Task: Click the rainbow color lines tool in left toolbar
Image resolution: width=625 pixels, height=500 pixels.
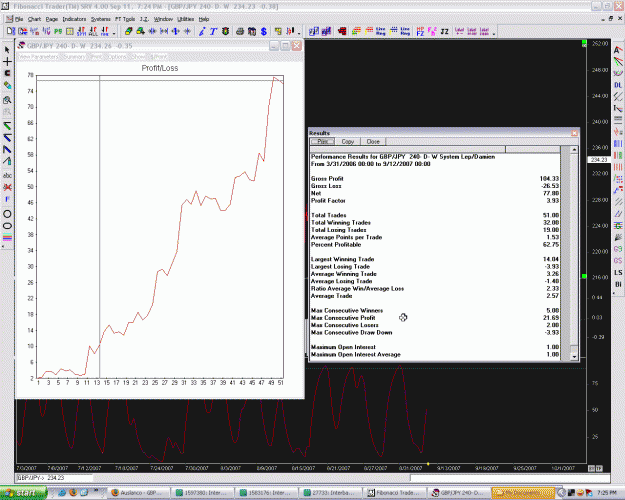Action: pyautogui.click(x=7, y=238)
